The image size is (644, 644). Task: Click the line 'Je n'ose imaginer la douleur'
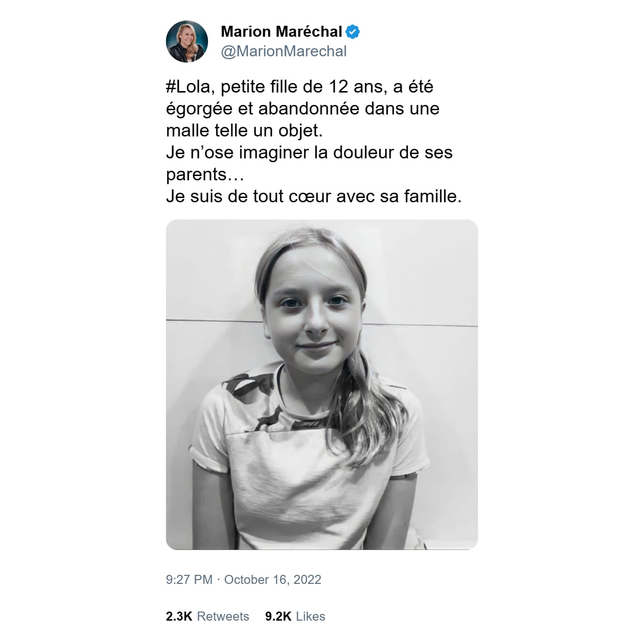click(x=309, y=153)
